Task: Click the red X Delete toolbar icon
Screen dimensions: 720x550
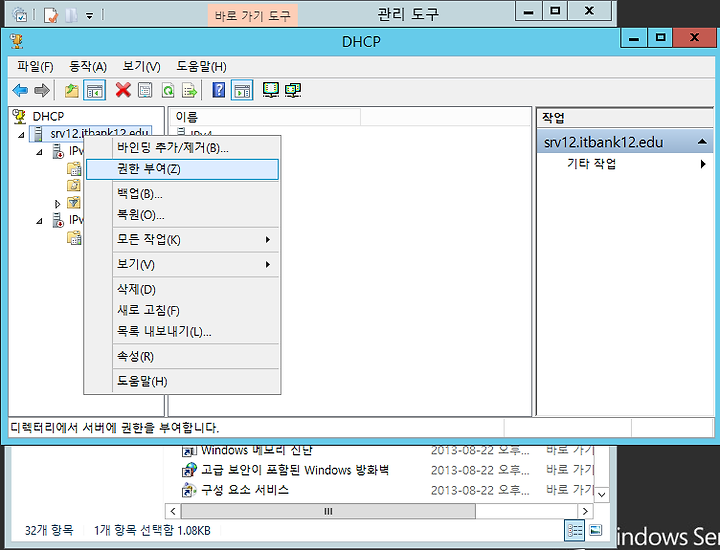Action: pos(123,90)
